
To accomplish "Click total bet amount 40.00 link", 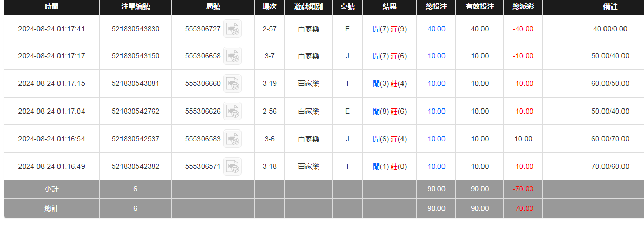I will pos(436,29).
